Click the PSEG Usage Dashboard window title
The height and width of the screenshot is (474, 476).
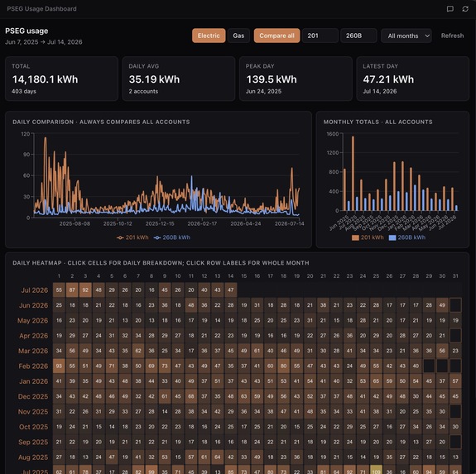41,9
